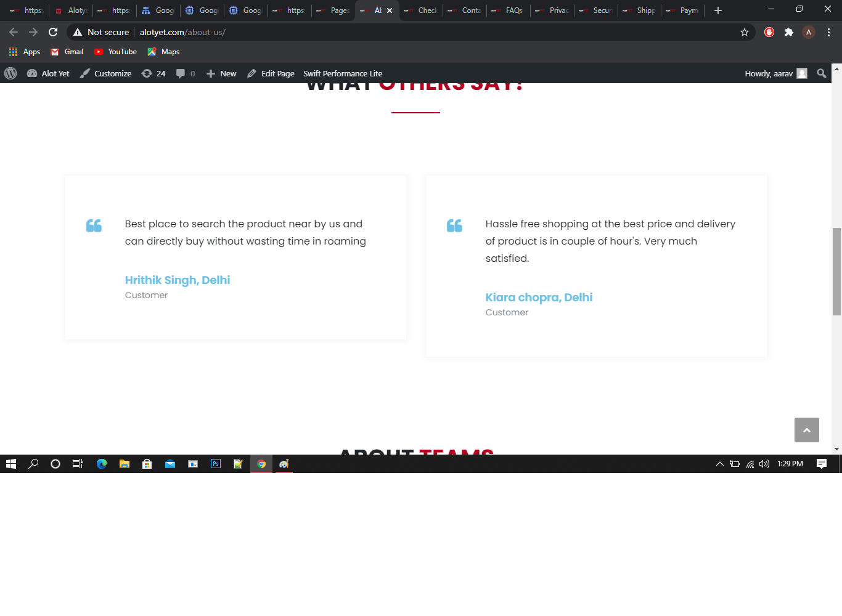Click the Edit Page link

271,73
